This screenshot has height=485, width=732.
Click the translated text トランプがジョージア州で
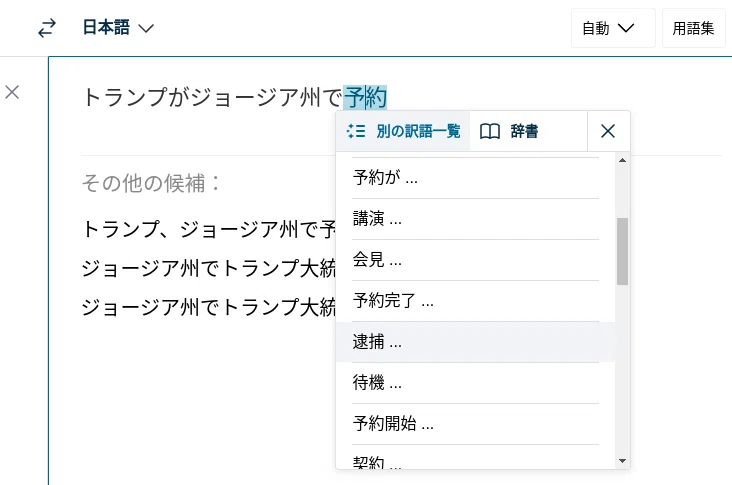[x=212, y=98]
